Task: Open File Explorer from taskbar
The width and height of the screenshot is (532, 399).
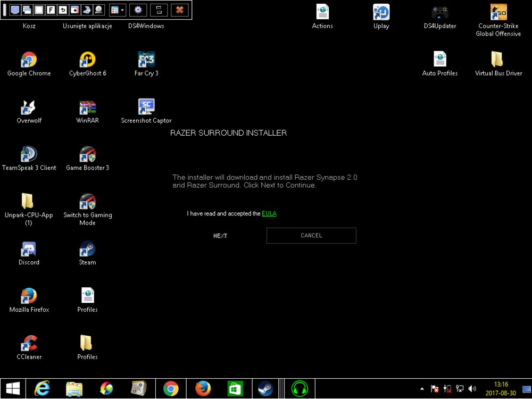Action: tap(74, 389)
